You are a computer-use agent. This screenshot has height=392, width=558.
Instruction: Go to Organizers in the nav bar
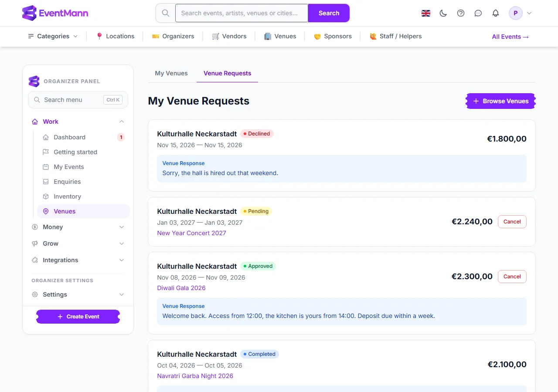coord(173,36)
